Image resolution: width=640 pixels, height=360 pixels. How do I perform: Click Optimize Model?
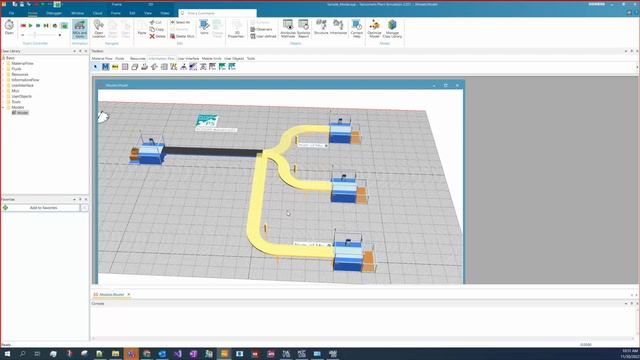374,29
